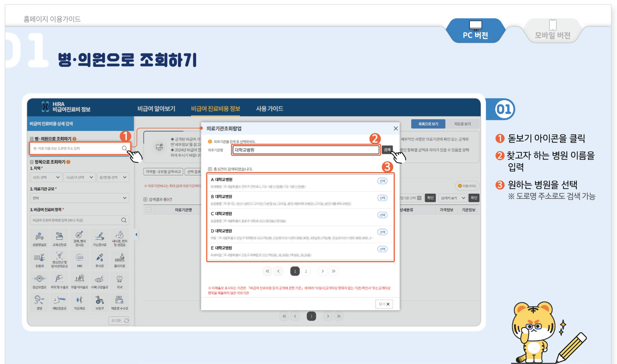Toggle the select-all checkbox in table header
617x364 pixels.
[149, 210]
